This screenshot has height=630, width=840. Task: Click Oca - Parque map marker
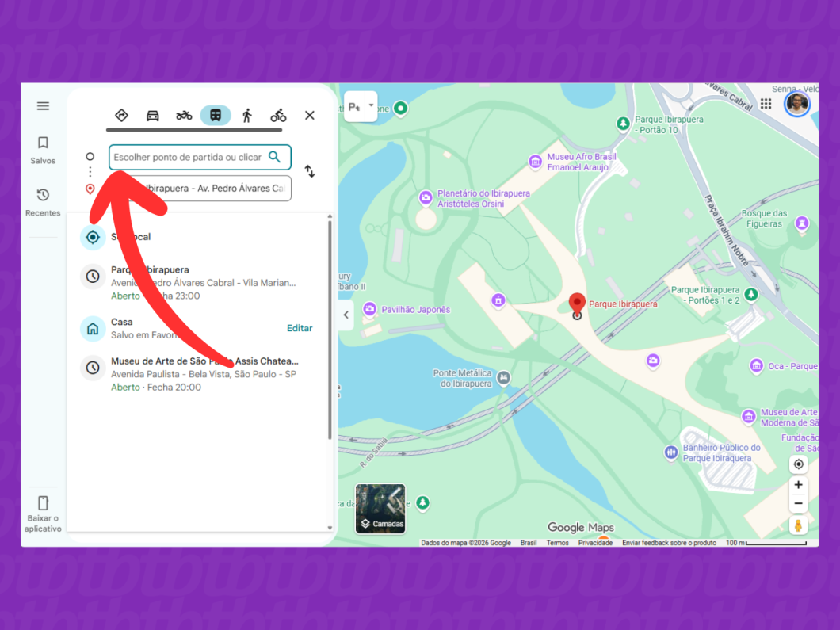coord(757,366)
